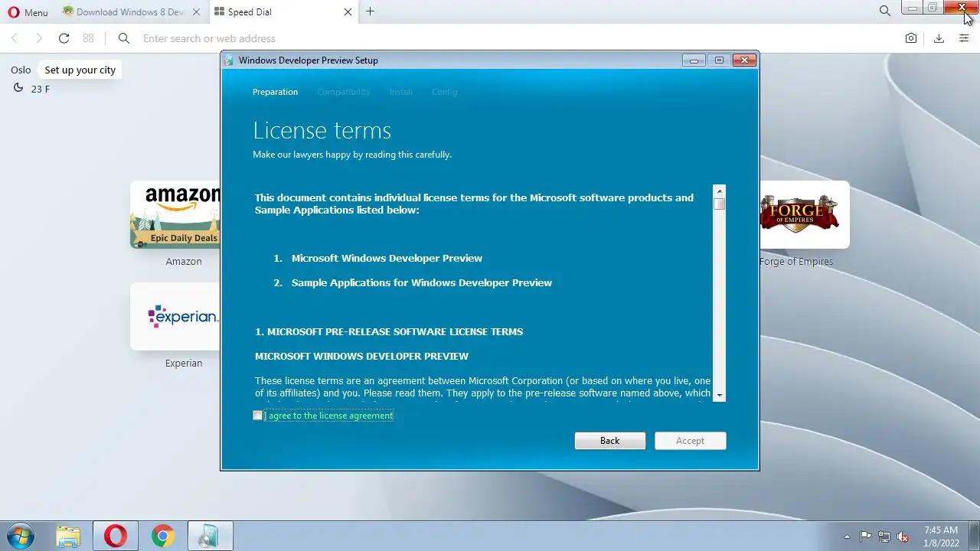Click the 23 F weather temperature
This screenshot has width=980, height=551.
click(40, 89)
